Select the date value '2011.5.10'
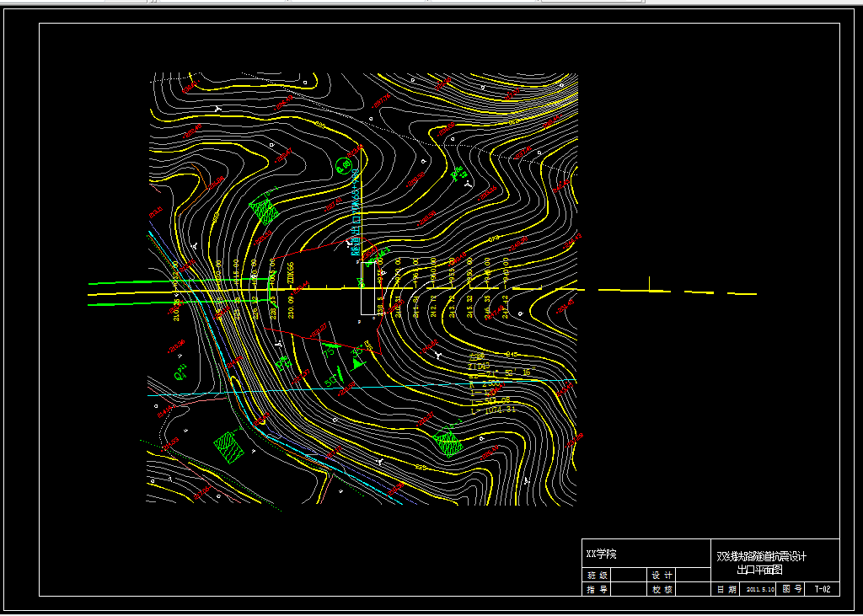Viewport: 863px width, 616px height. [761, 590]
